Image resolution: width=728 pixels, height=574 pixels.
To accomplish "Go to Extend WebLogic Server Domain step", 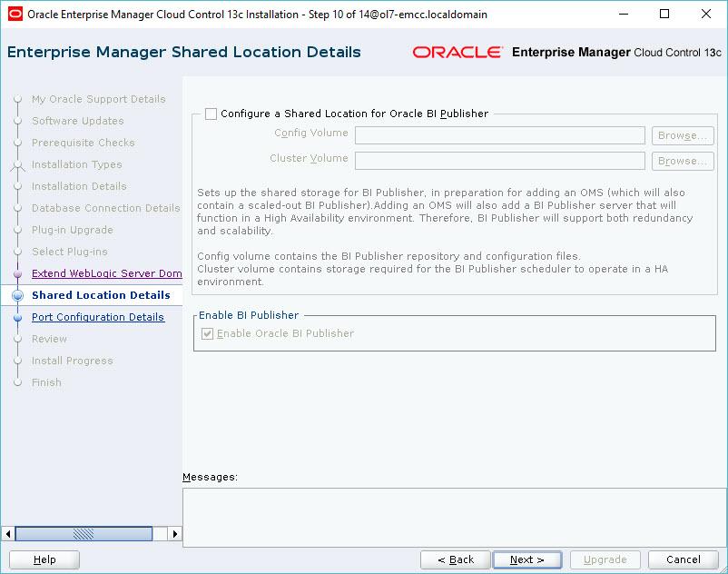I will click(x=107, y=273).
